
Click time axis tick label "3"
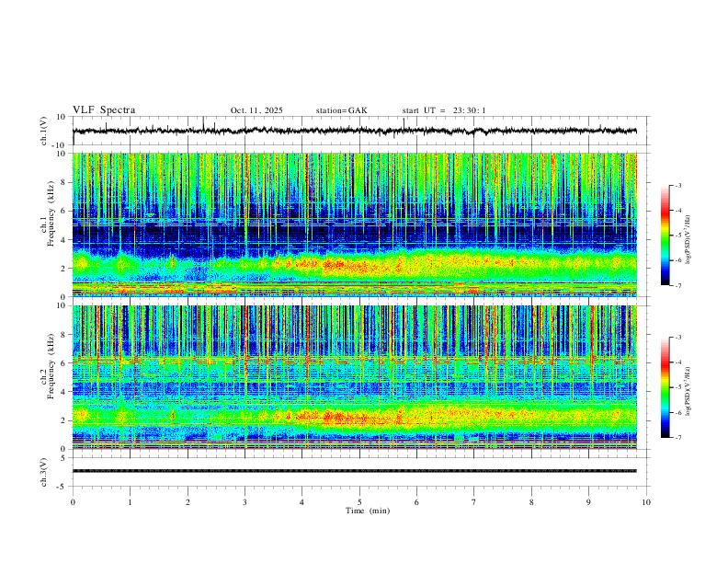[x=245, y=502]
